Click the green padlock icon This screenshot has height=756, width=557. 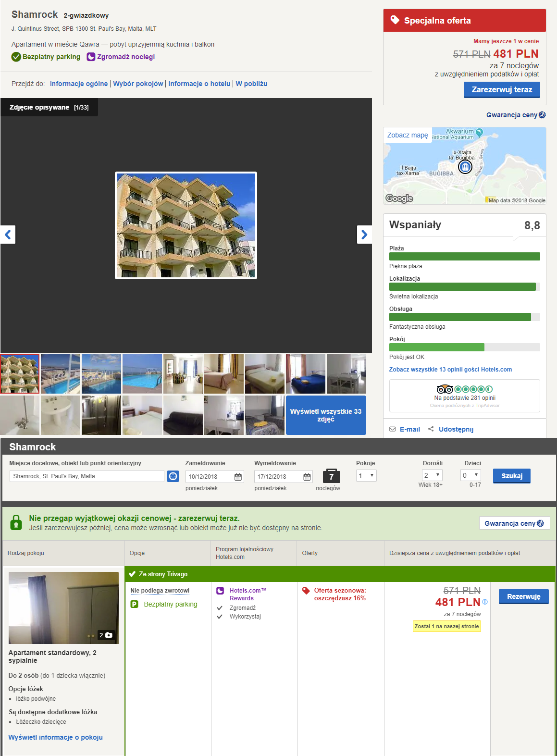(x=16, y=522)
